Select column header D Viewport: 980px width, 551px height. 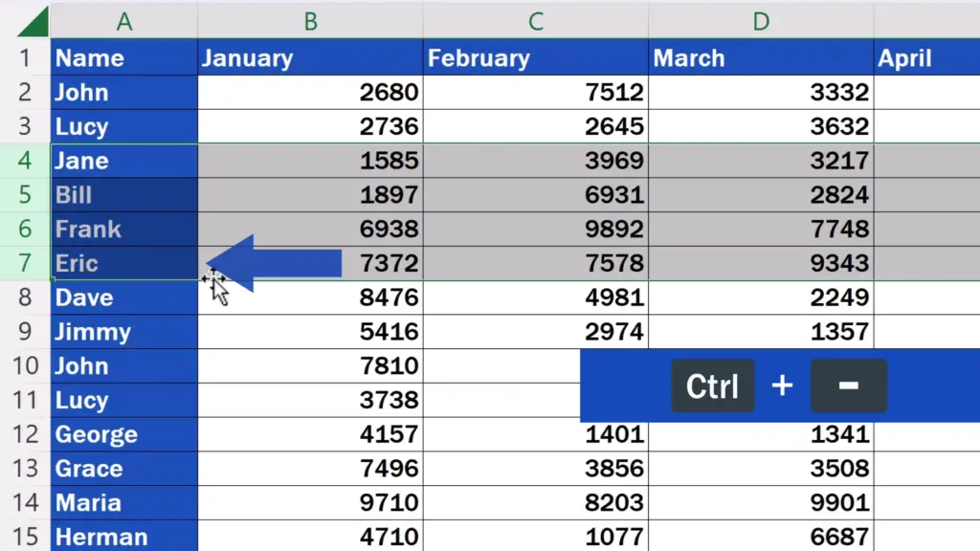coord(761,19)
